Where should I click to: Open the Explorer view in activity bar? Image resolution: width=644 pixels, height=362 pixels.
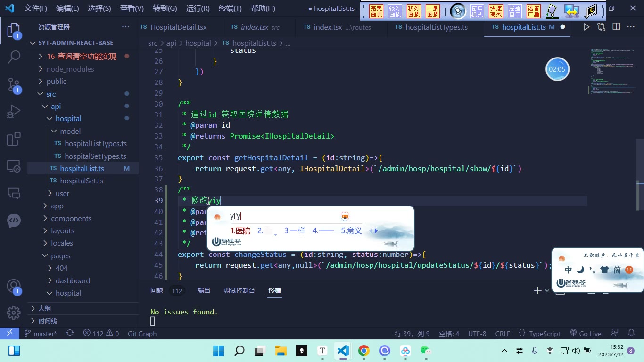[x=14, y=31]
